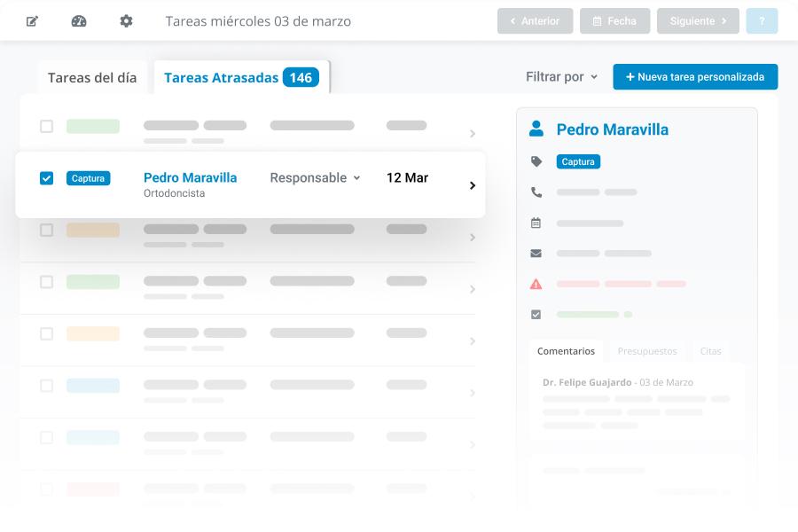Click the user icon beside Pedro Maravilla
798x532 pixels.
point(536,129)
